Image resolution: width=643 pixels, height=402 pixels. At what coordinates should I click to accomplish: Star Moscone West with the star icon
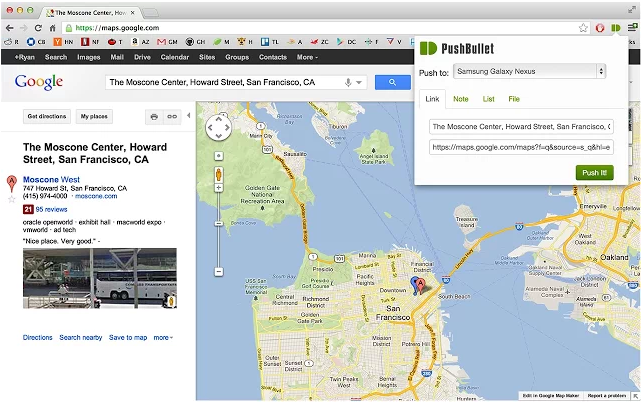point(11,199)
